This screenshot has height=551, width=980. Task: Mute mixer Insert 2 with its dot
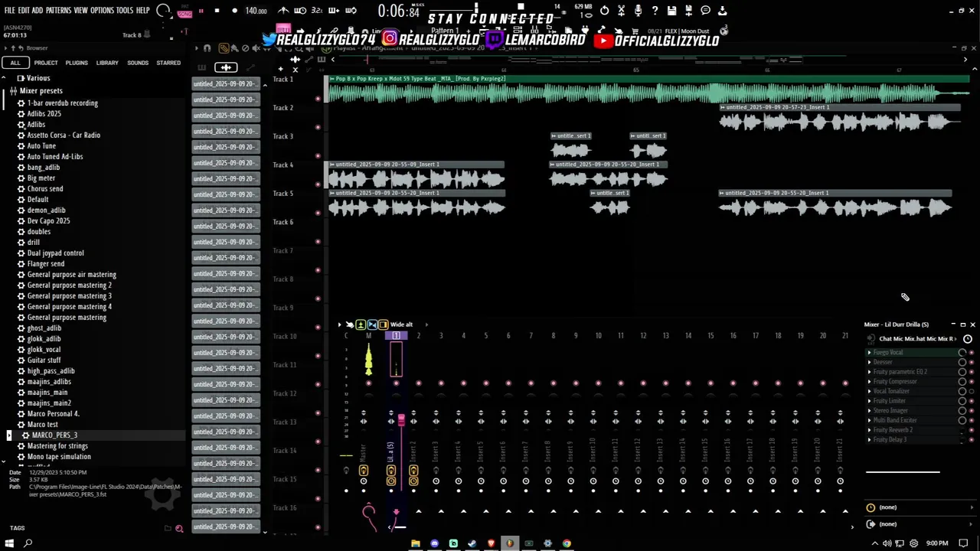pos(418,383)
